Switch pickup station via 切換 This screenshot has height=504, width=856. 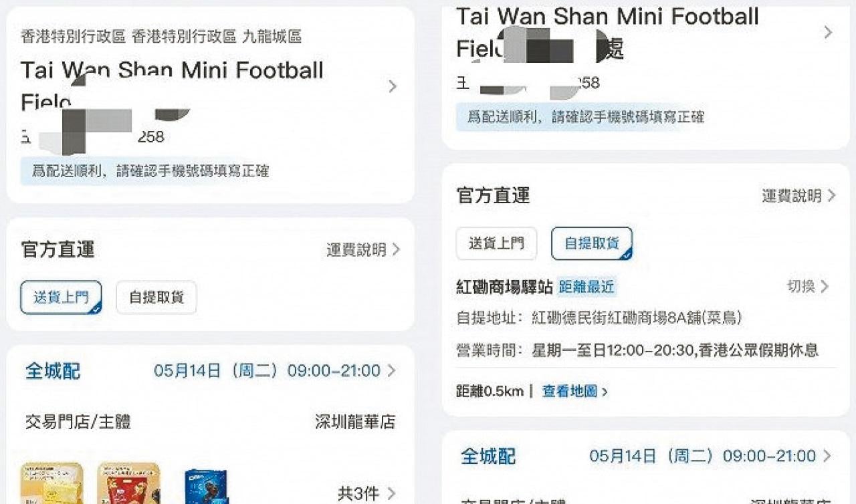click(x=801, y=287)
